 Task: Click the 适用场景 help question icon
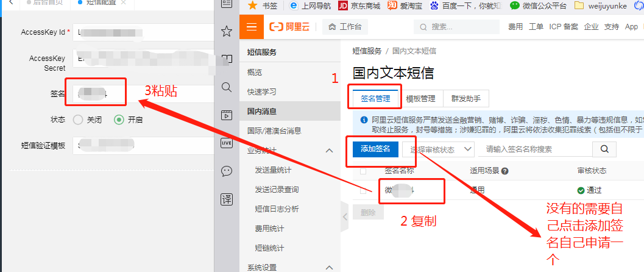[505, 171]
